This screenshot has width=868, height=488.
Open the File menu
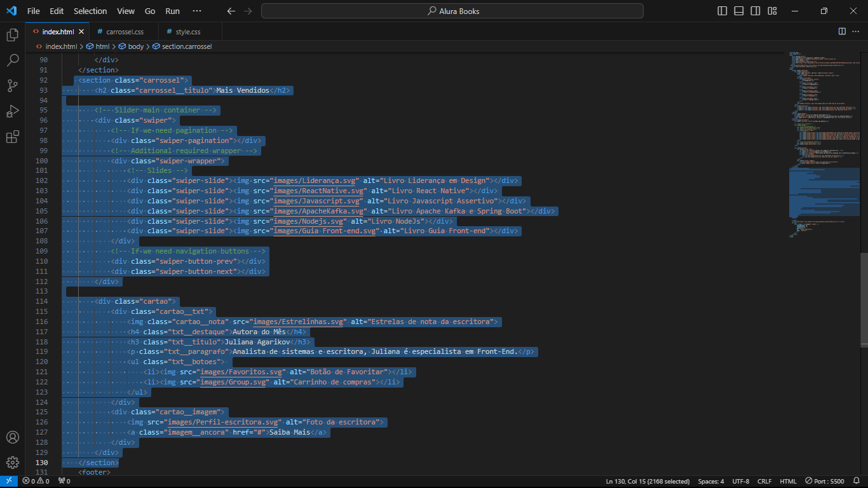point(34,11)
